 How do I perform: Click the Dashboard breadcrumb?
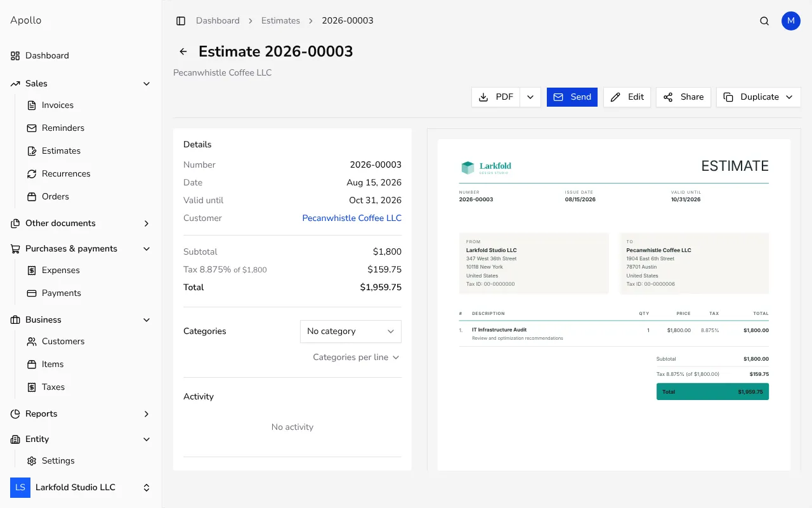click(218, 21)
